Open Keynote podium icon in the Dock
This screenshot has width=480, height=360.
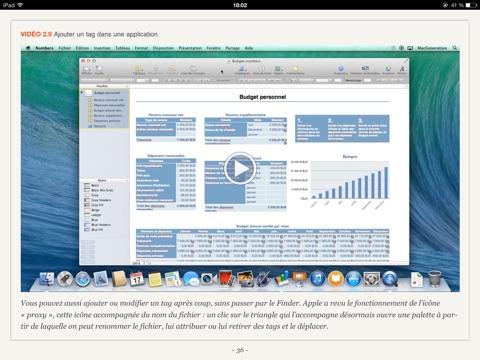click(x=299, y=278)
